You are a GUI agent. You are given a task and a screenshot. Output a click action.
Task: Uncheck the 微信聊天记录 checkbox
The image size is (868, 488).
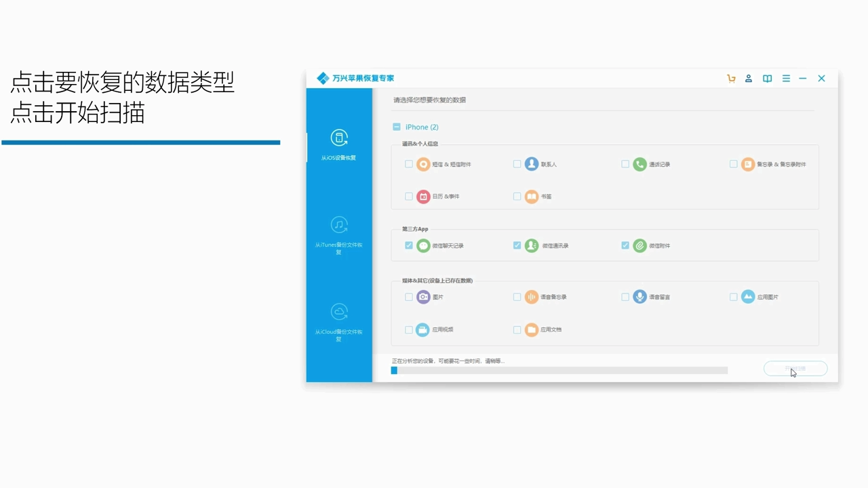[409, 245]
